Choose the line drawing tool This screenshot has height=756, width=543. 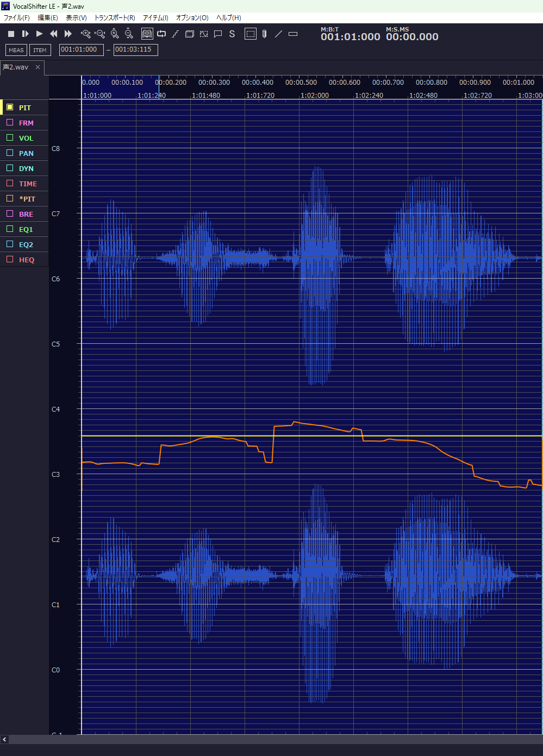tap(278, 34)
